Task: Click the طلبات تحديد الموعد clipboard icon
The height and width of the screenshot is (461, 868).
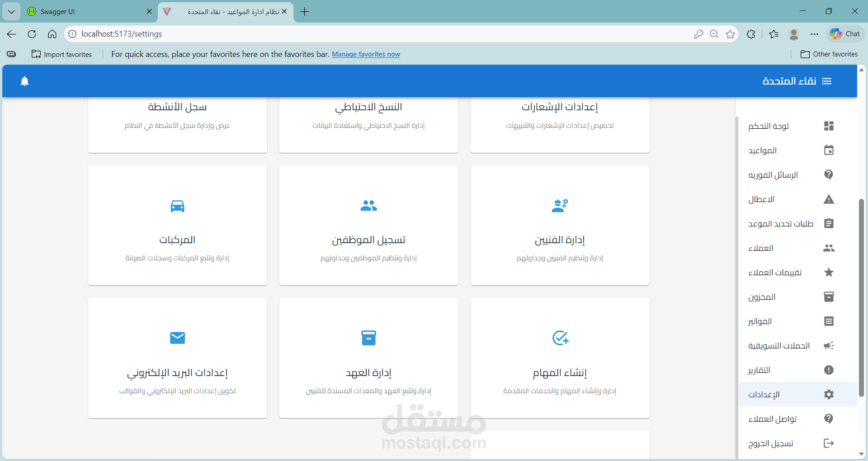Action: point(829,224)
